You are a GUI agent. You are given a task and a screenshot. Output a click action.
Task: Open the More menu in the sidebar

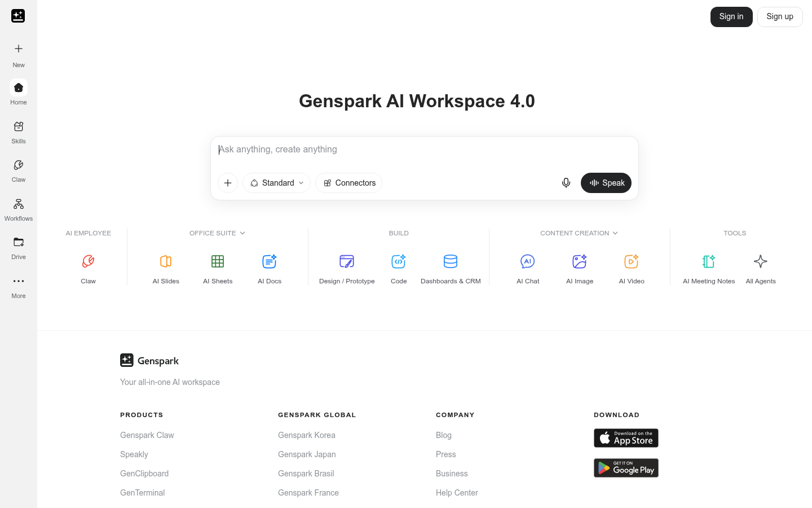click(x=19, y=287)
